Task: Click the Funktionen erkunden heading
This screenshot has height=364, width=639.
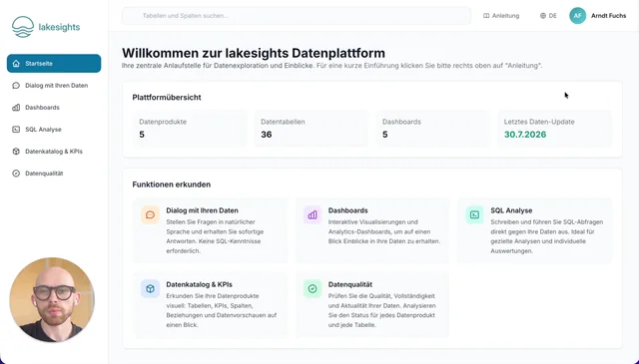Action: [x=172, y=184]
